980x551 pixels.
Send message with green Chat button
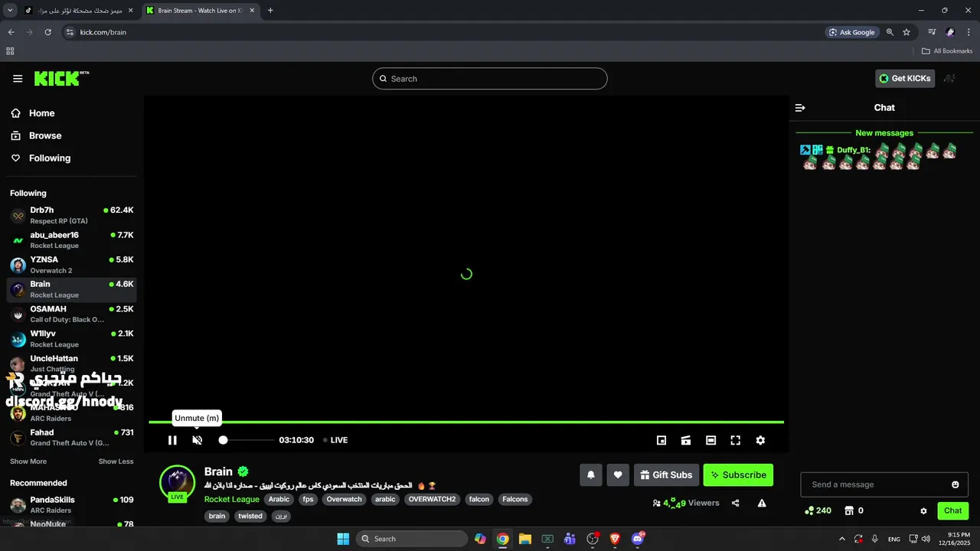coord(952,510)
